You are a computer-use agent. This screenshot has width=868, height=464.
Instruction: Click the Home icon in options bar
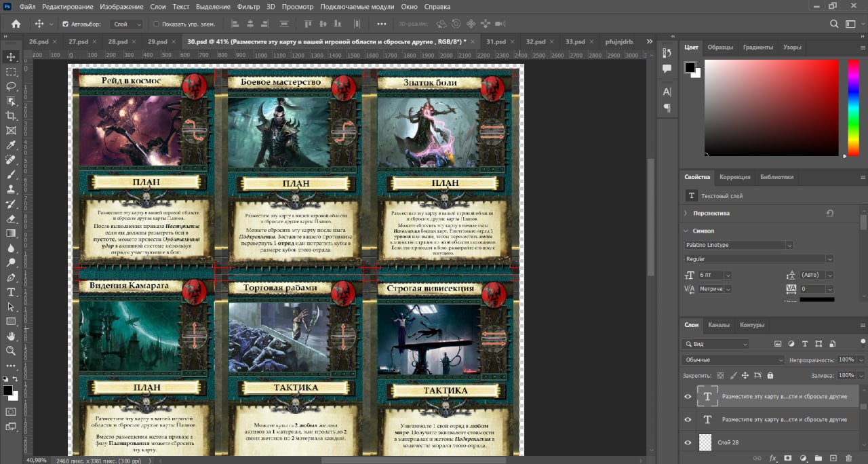16,24
